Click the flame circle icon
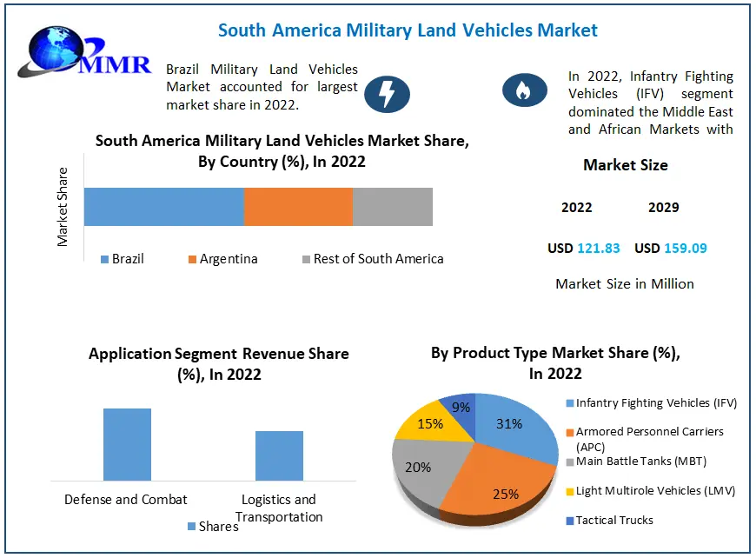Viewport: 756px width, 558px height. (521, 89)
